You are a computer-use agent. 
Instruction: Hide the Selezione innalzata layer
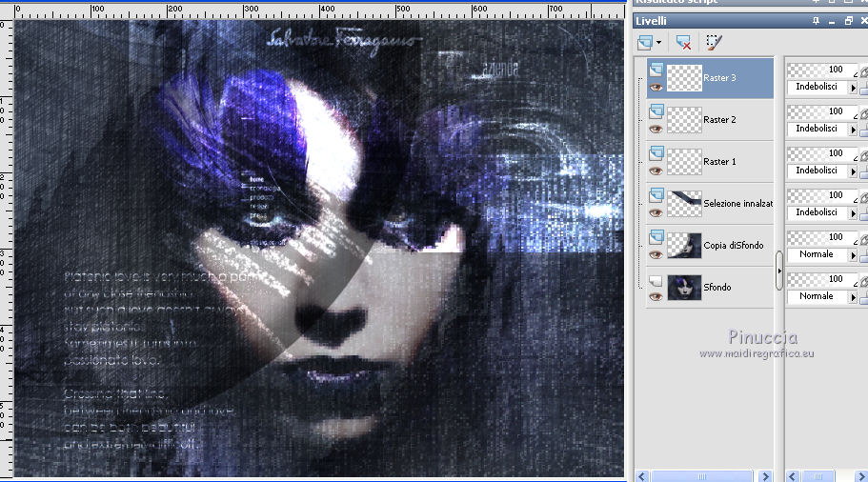tap(656, 213)
